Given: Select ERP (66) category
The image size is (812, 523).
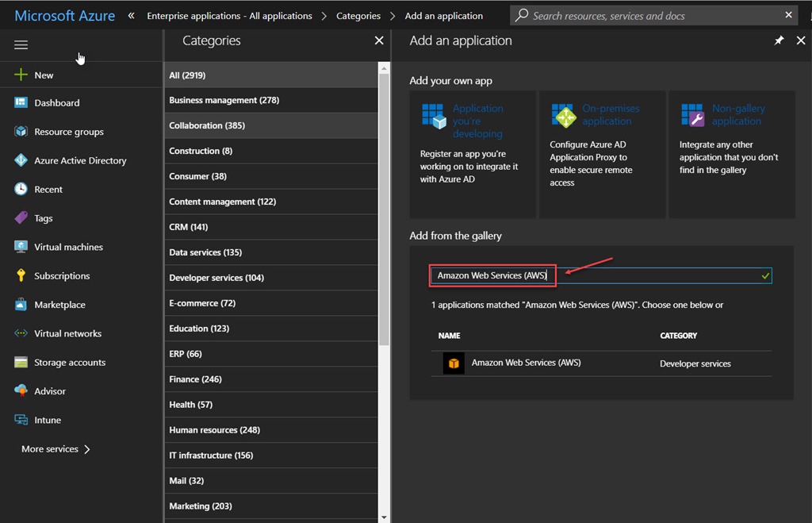Looking at the screenshot, I should click(271, 354).
